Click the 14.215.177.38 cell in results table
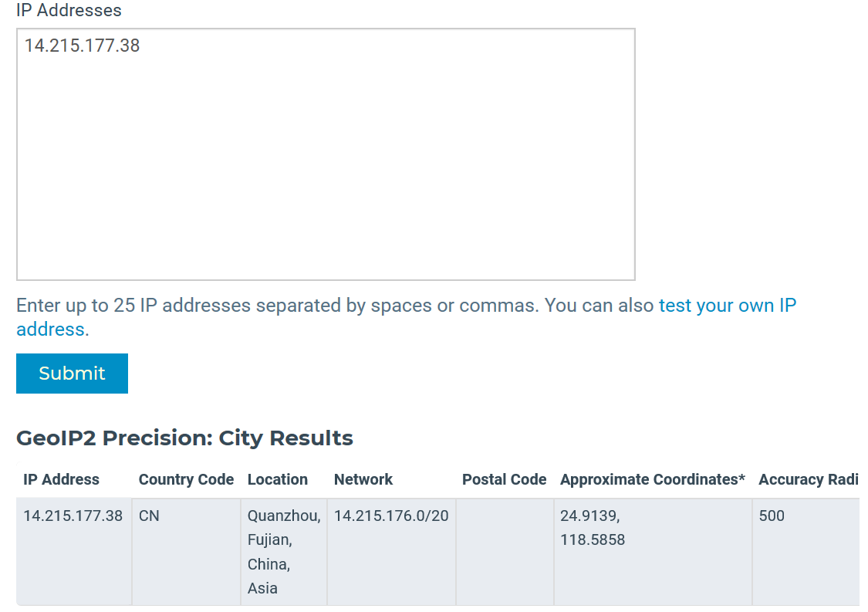 (73, 516)
